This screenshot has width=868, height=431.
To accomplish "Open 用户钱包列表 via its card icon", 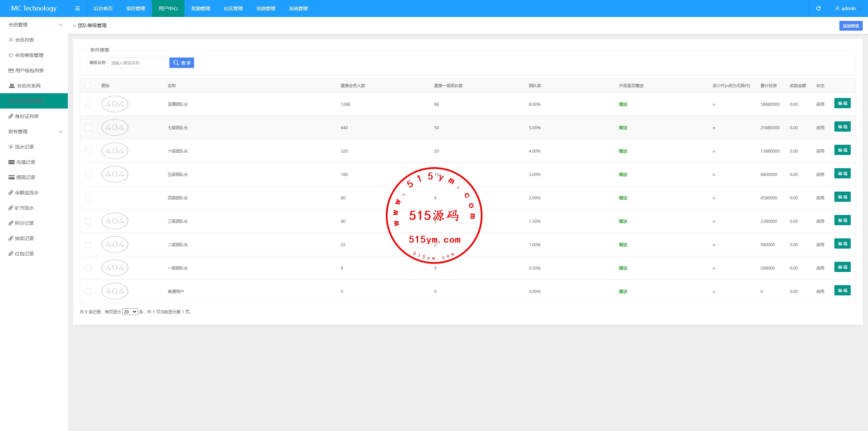I will point(11,71).
